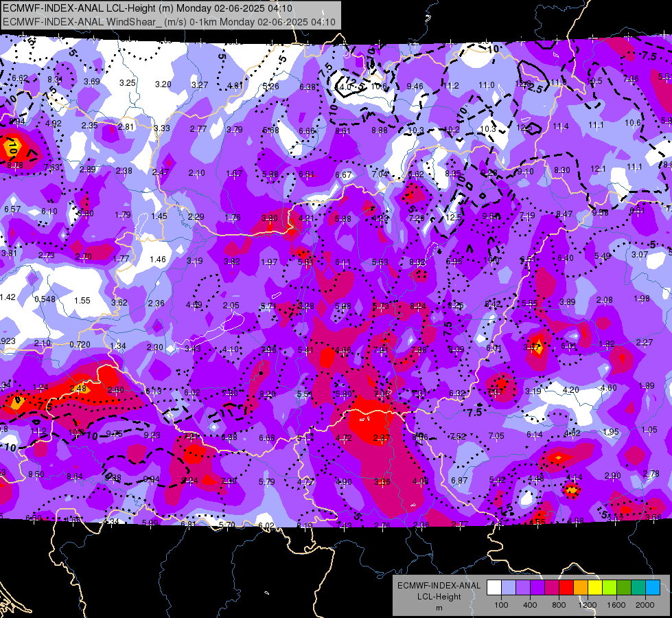672x618 pixels.
Task: Click the light purple legend swatch
Action: [523, 588]
